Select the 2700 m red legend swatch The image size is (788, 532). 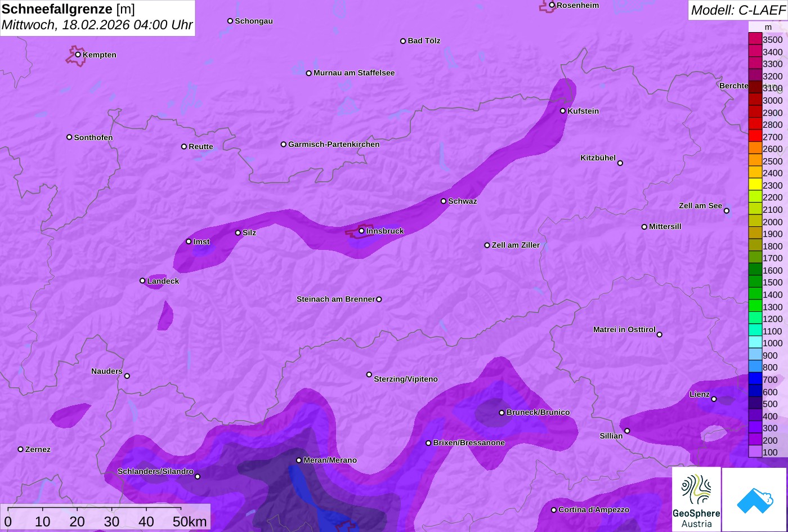[x=755, y=136]
